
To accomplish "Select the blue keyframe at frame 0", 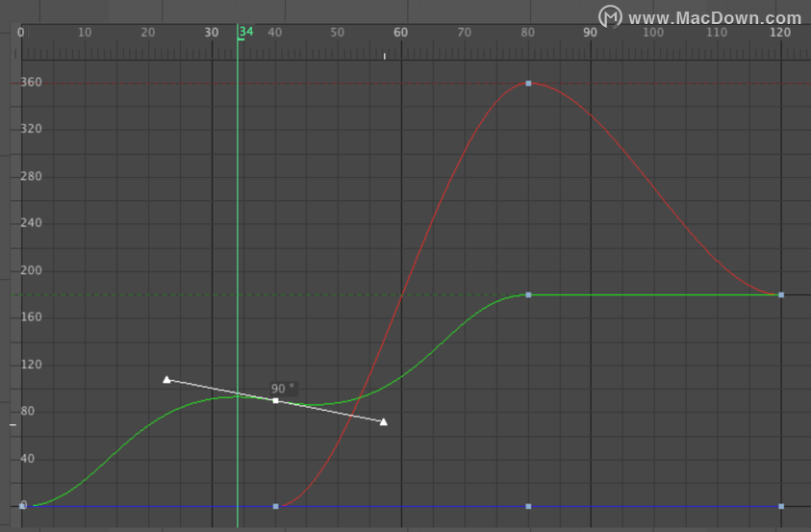I will pyautogui.click(x=22, y=506).
